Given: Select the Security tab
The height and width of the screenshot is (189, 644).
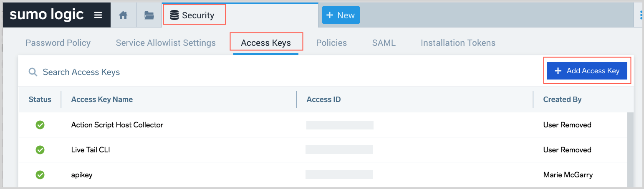Looking at the screenshot, I should click(x=194, y=15).
